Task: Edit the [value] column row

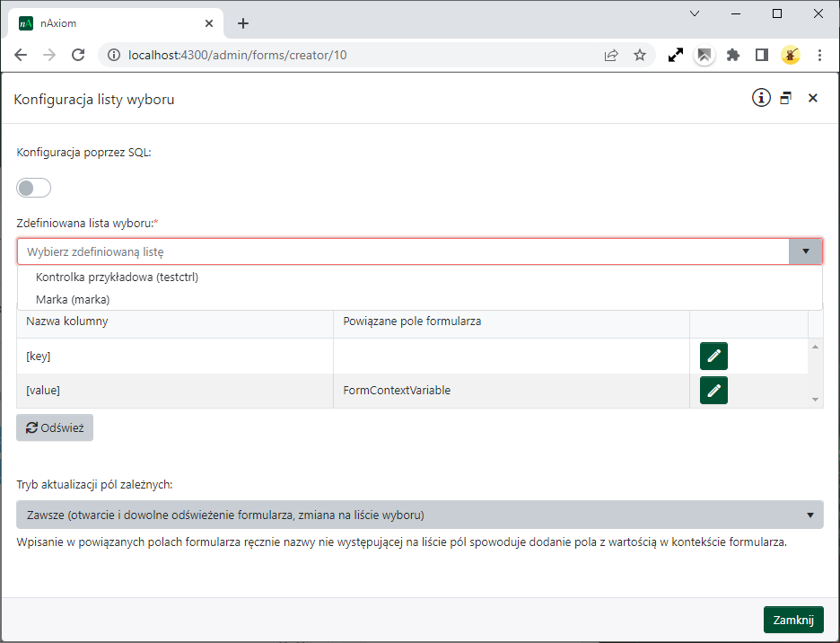Action: click(x=713, y=390)
